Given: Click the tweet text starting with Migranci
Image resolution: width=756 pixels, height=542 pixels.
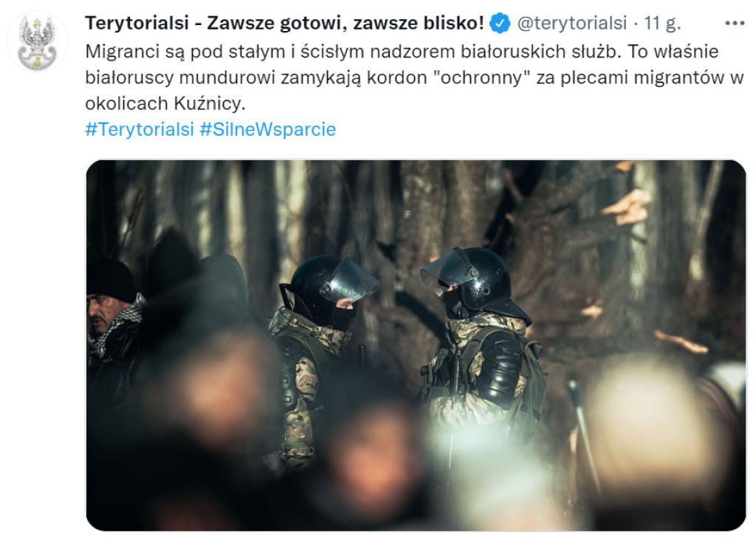Looking at the screenshot, I should [x=415, y=78].
